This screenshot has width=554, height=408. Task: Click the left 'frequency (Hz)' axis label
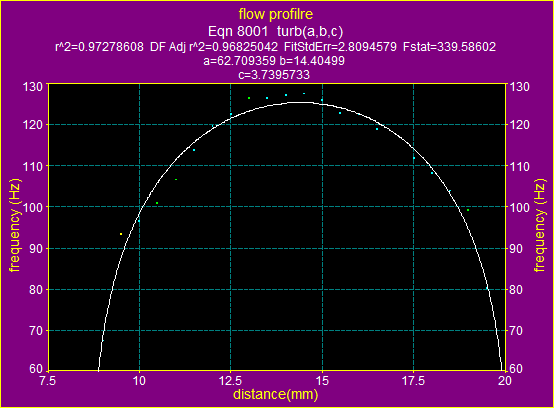coord(15,226)
